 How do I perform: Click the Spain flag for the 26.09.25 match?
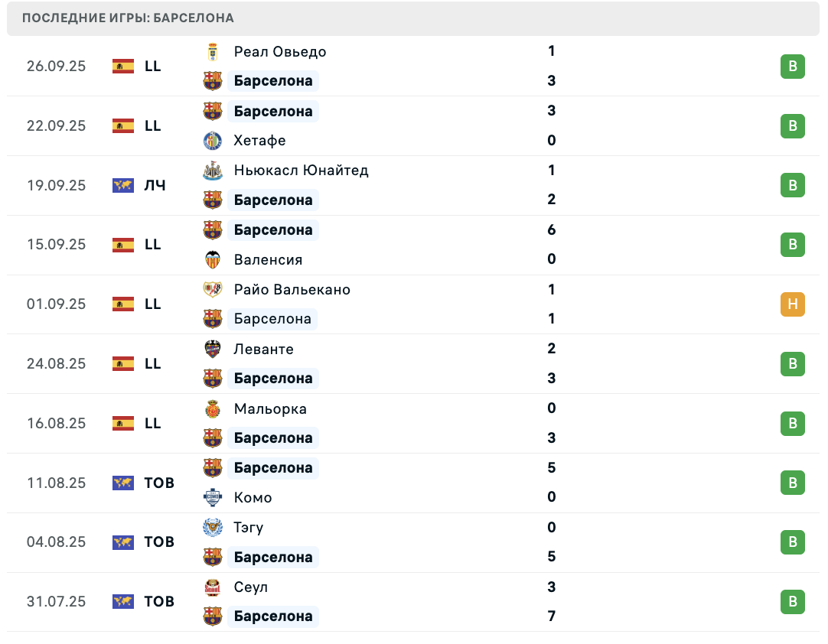point(123,67)
